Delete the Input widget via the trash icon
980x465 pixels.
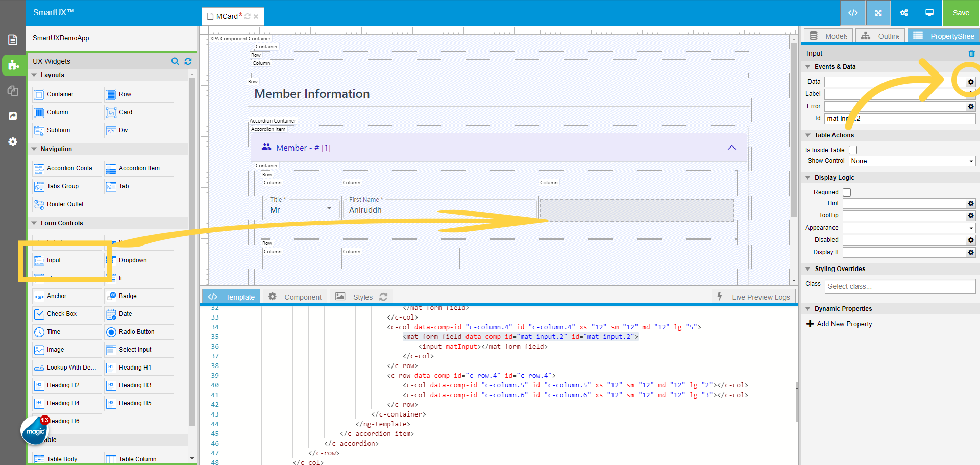coord(972,53)
